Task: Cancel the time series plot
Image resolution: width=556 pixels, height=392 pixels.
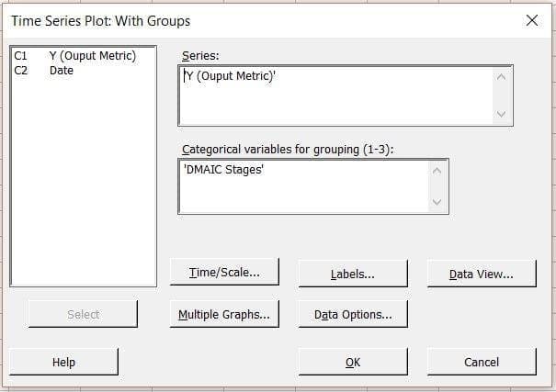Action: click(x=481, y=362)
